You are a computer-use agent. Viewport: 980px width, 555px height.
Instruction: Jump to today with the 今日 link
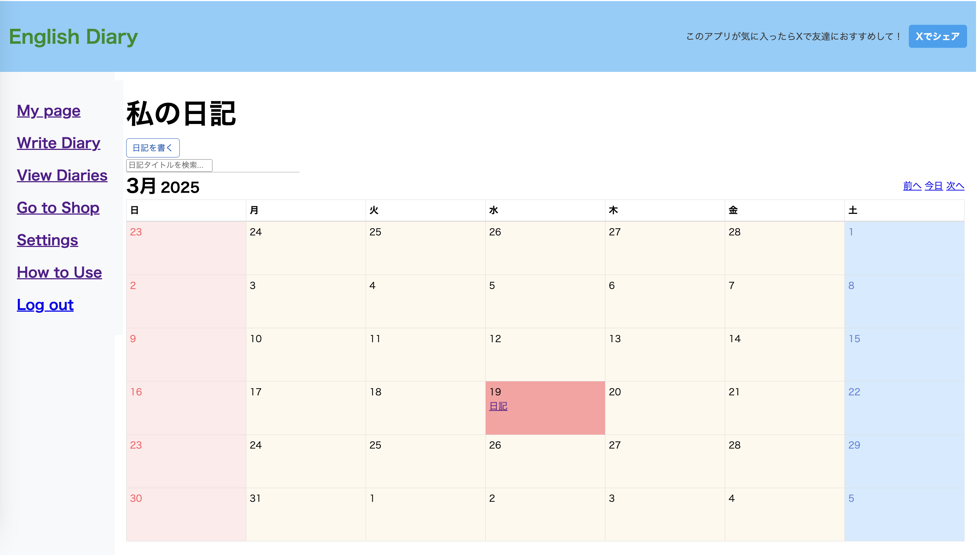[x=933, y=186]
